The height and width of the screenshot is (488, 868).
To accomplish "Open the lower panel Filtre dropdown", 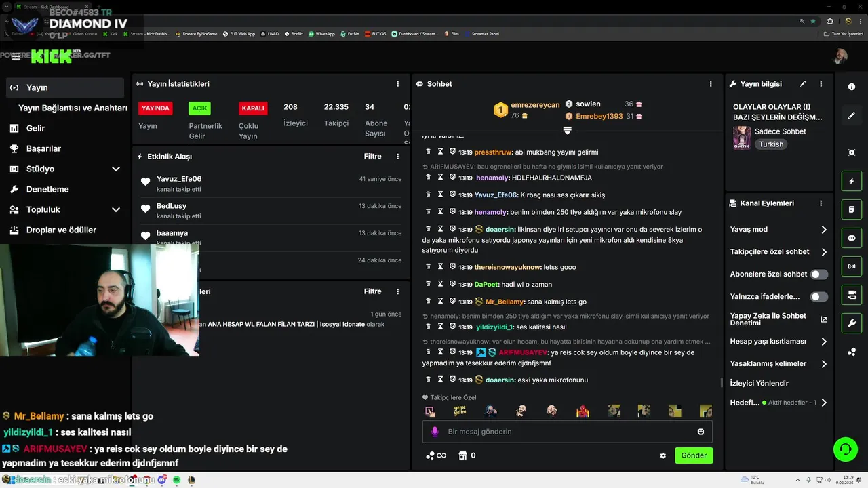I will click(372, 291).
